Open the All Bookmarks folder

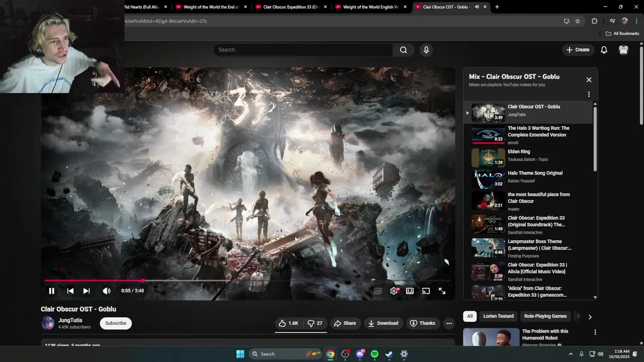point(622,34)
